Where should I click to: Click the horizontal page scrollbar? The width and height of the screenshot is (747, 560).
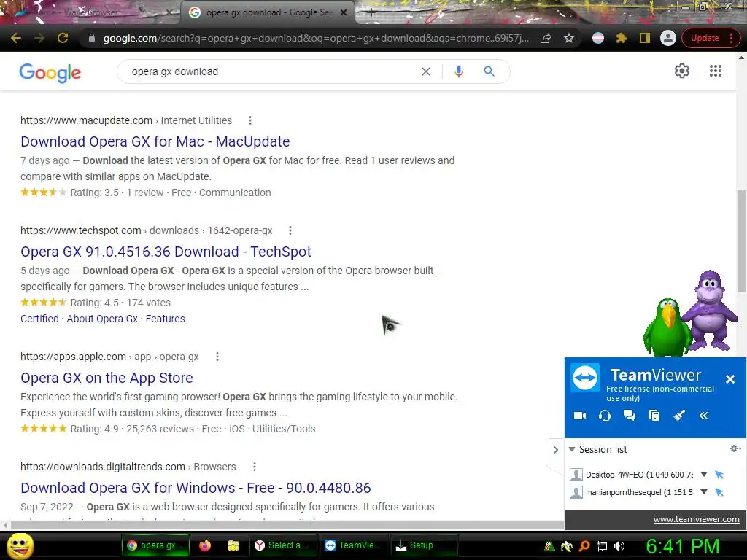click(287, 525)
